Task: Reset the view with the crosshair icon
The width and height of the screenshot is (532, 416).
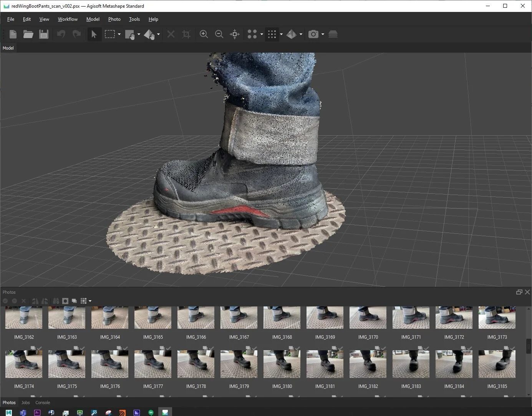Action: [234, 34]
